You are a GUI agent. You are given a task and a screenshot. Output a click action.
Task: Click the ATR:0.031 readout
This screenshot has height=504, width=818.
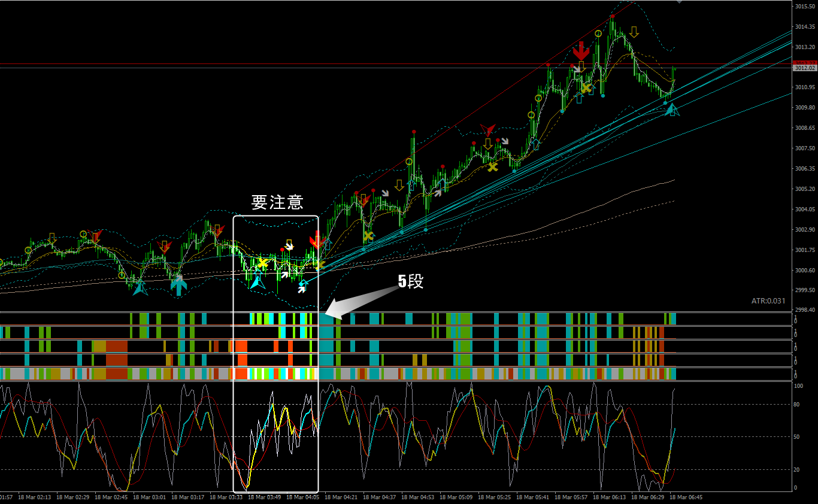(768, 301)
